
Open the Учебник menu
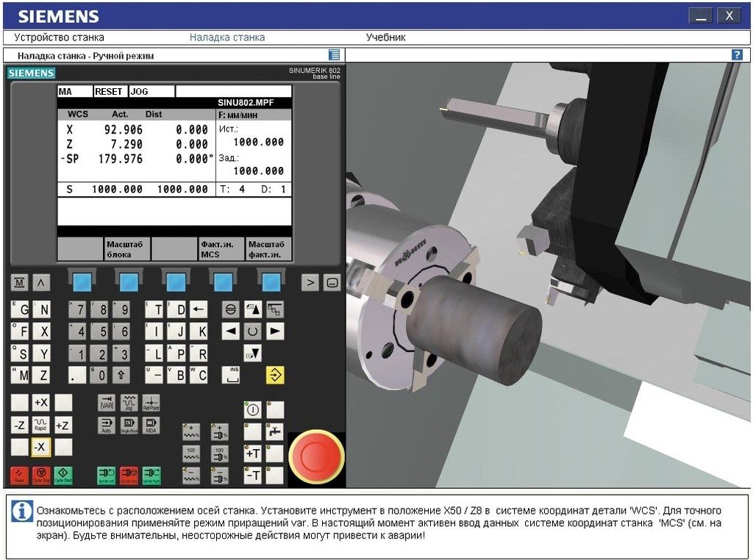[x=385, y=37]
